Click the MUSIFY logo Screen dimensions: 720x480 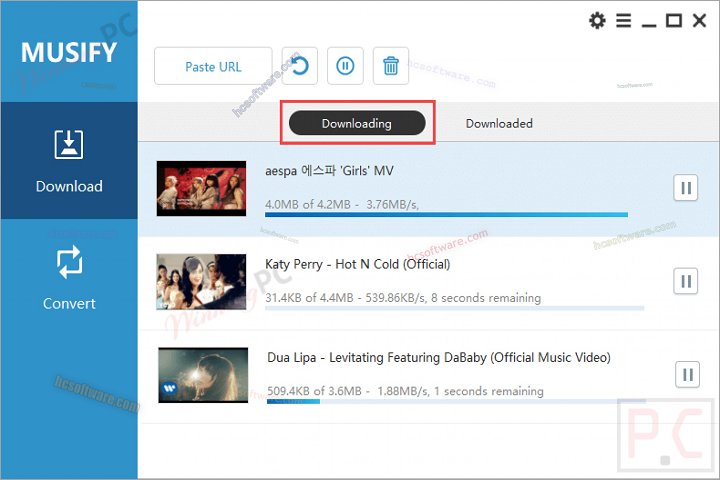pyautogui.click(x=69, y=52)
